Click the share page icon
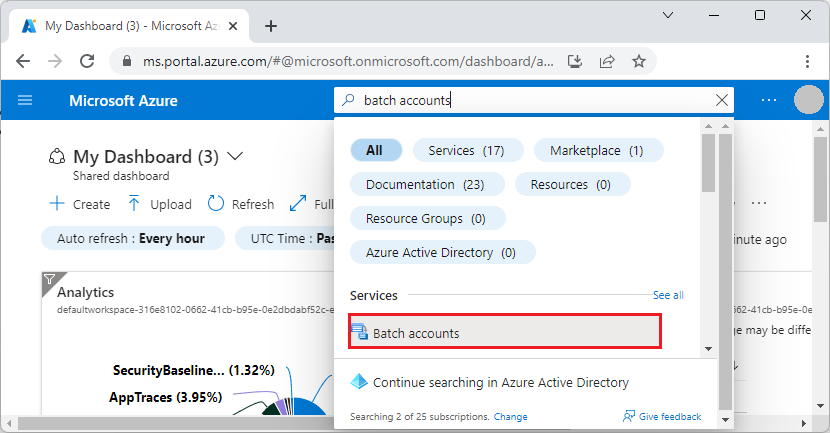This screenshot has height=433, width=830. [607, 61]
